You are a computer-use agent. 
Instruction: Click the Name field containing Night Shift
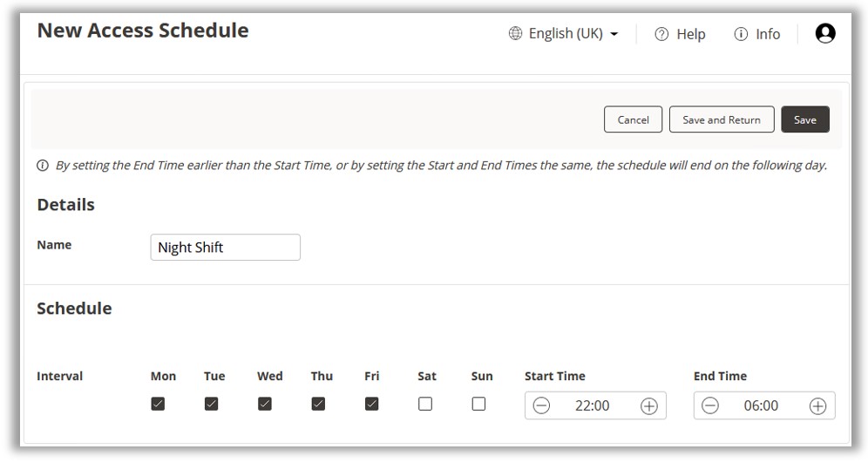[x=225, y=248]
